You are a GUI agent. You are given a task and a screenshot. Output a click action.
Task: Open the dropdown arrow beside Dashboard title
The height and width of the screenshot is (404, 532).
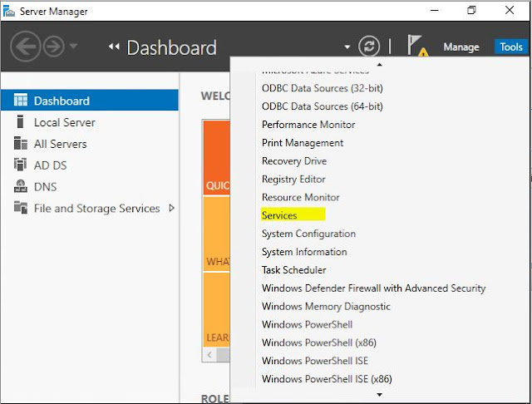click(x=347, y=47)
